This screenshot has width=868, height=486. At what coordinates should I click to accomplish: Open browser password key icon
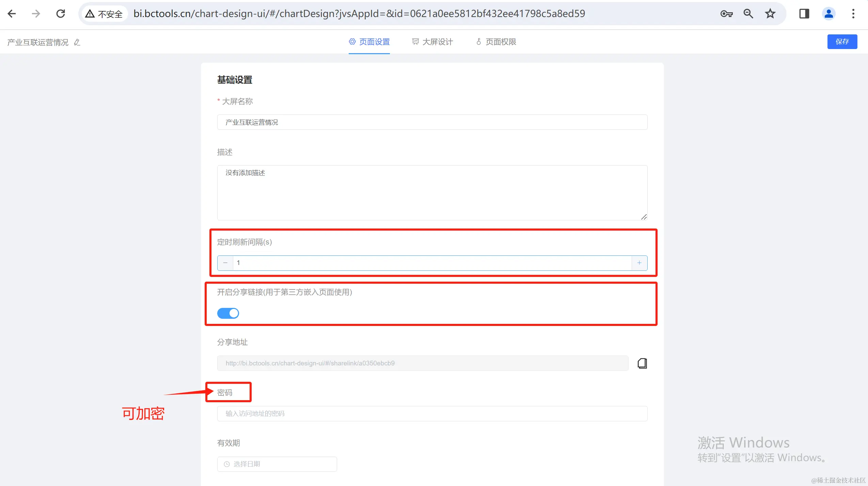[726, 14]
